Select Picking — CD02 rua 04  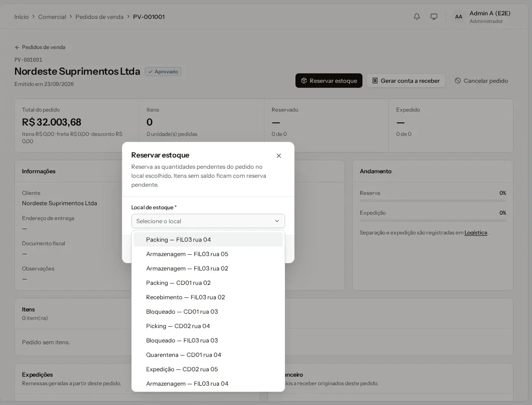(x=208, y=326)
